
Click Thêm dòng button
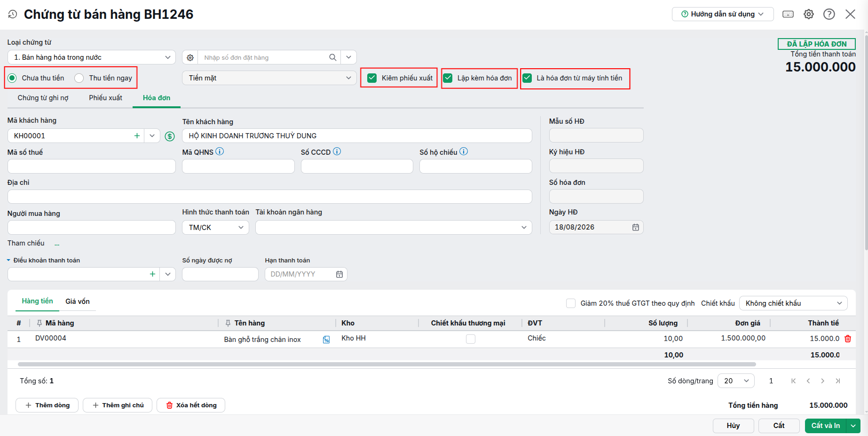click(x=47, y=405)
